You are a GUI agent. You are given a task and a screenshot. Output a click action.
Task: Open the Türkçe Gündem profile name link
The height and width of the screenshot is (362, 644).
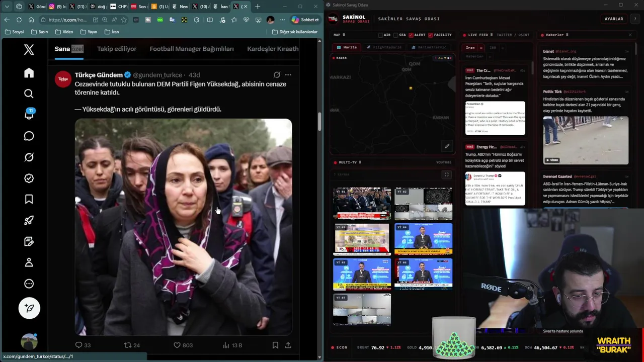(x=99, y=75)
